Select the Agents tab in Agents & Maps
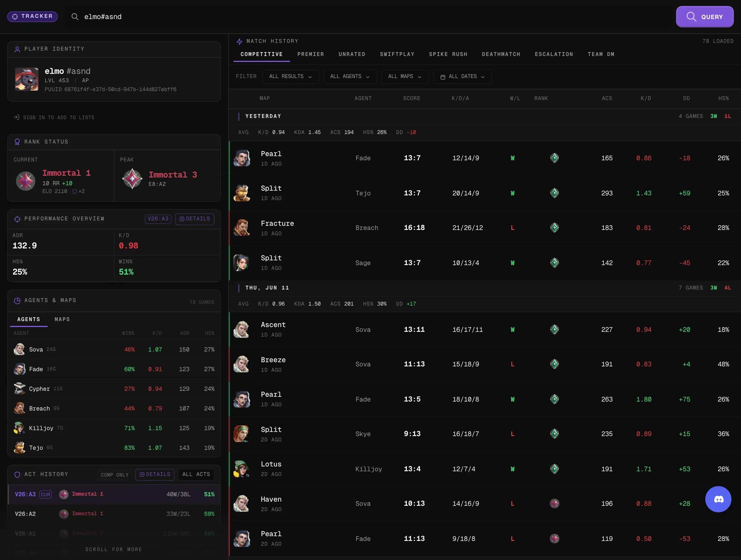 pyautogui.click(x=29, y=319)
